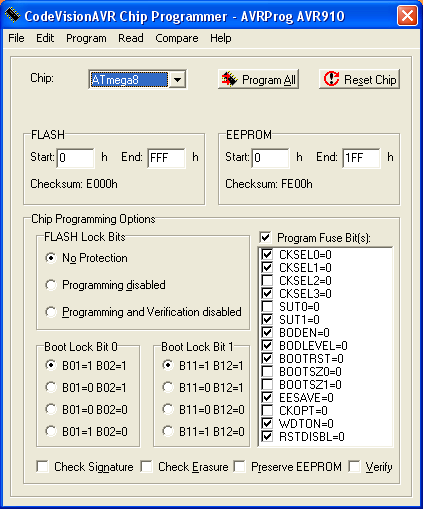Open the Read menu
The height and width of the screenshot is (509, 423).
[x=131, y=38]
